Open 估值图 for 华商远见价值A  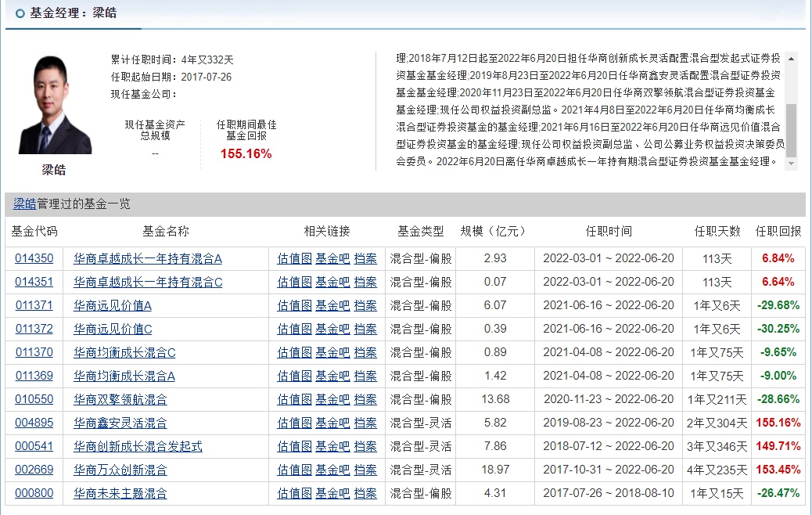coord(294,305)
